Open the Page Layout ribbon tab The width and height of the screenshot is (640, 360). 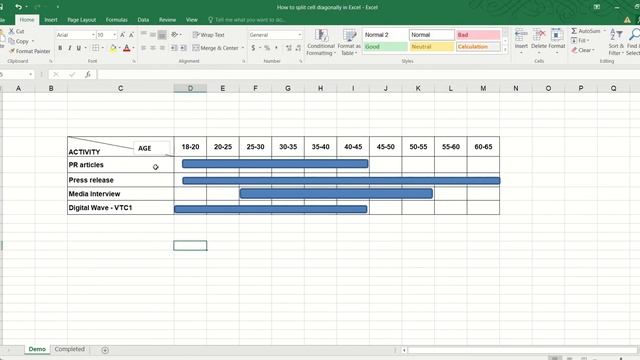point(82,20)
